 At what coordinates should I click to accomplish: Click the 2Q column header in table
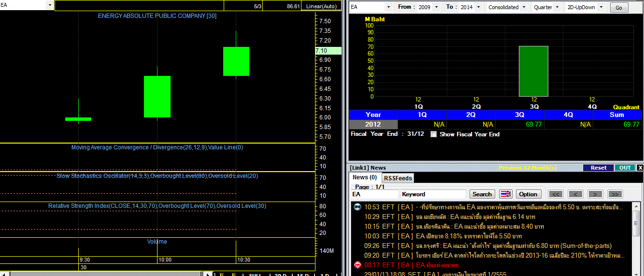coord(471,115)
